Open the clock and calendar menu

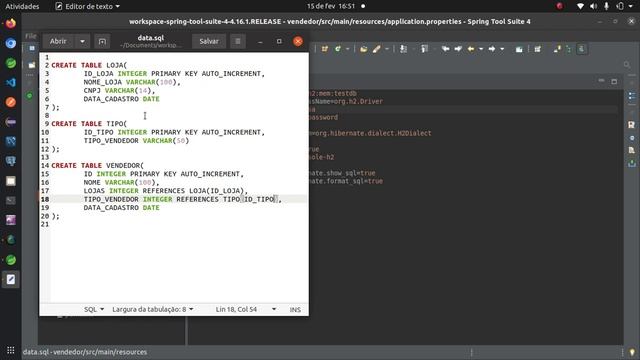pyautogui.click(x=331, y=6)
